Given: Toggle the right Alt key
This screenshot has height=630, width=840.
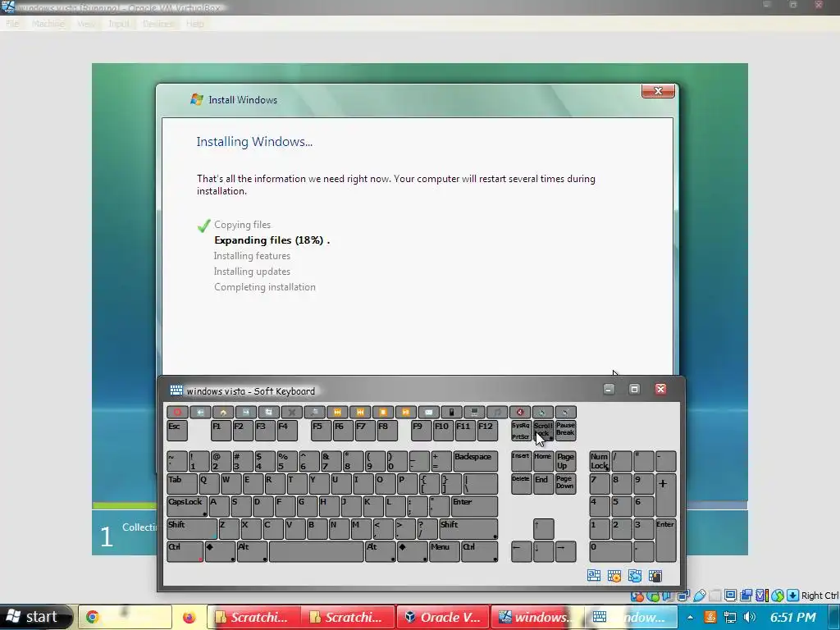Looking at the screenshot, I should (x=381, y=551).
